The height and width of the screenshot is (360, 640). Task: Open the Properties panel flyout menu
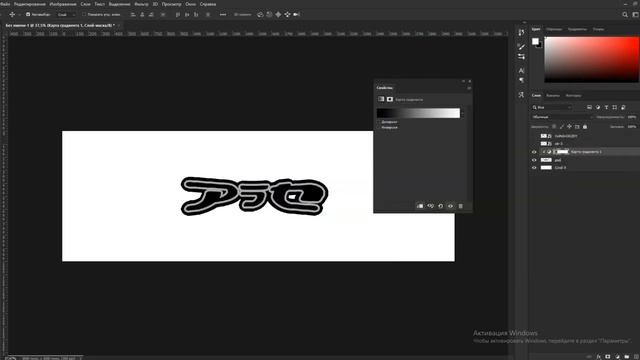click(469, 88)
